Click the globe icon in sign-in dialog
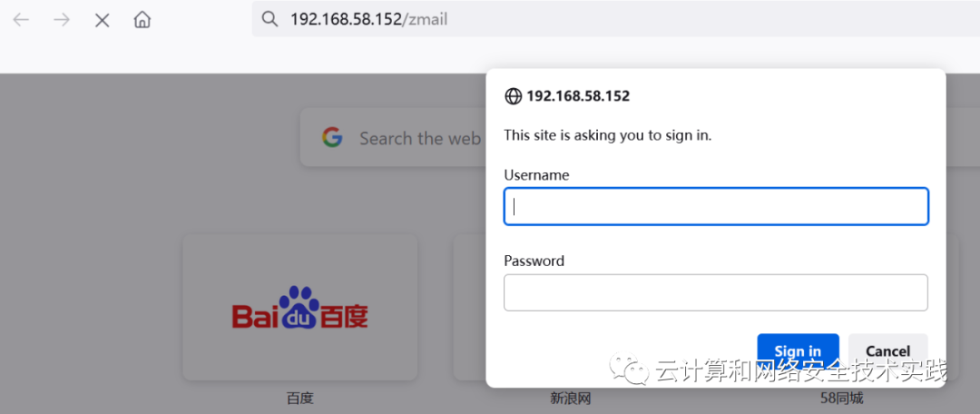The width and height of the screenshot is (980, 414). (513, 96)
